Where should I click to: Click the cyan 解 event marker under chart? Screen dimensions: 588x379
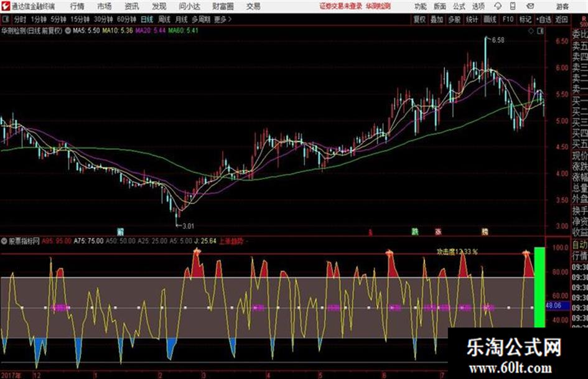(120, 232)
